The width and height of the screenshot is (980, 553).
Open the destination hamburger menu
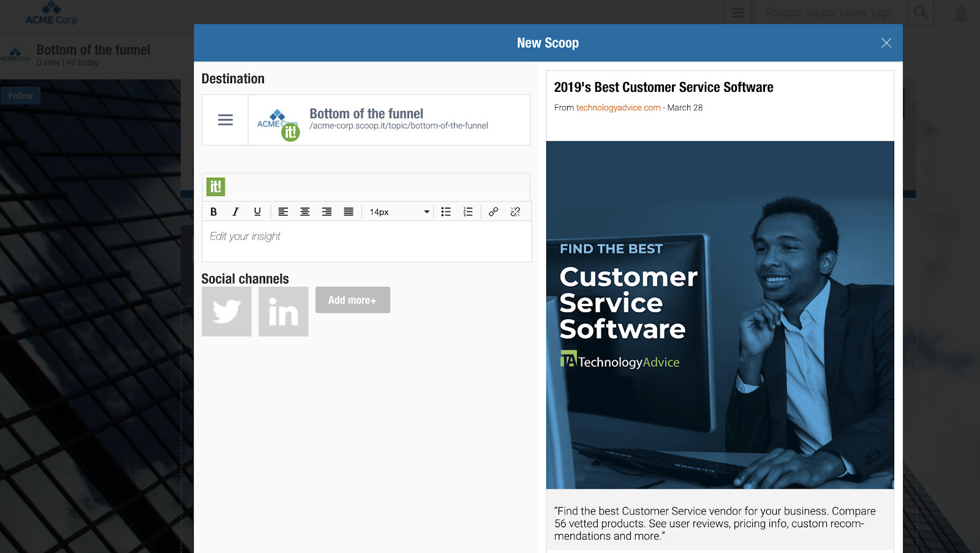pos(225,120)
